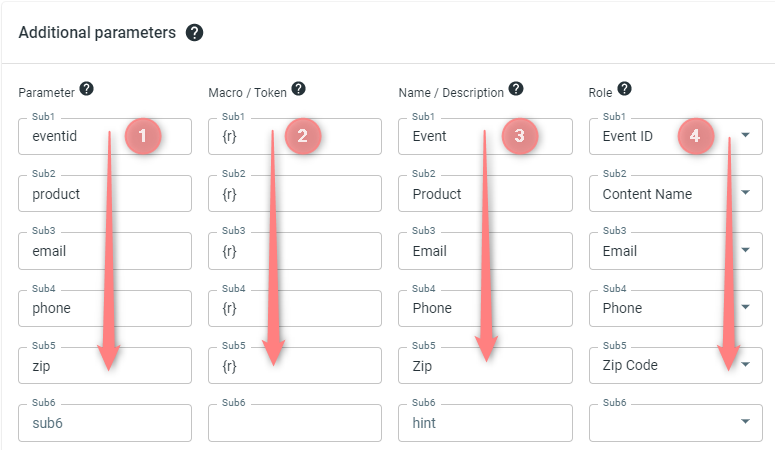
Task: Open the Sub3 Email role dropdown
Action: [x=676, y=251]
